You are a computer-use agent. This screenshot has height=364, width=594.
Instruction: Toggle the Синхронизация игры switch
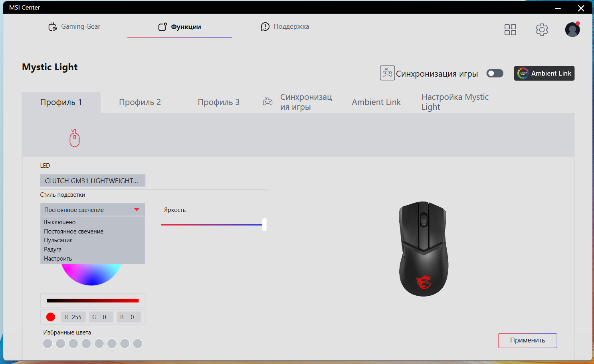tap(495, 73)
